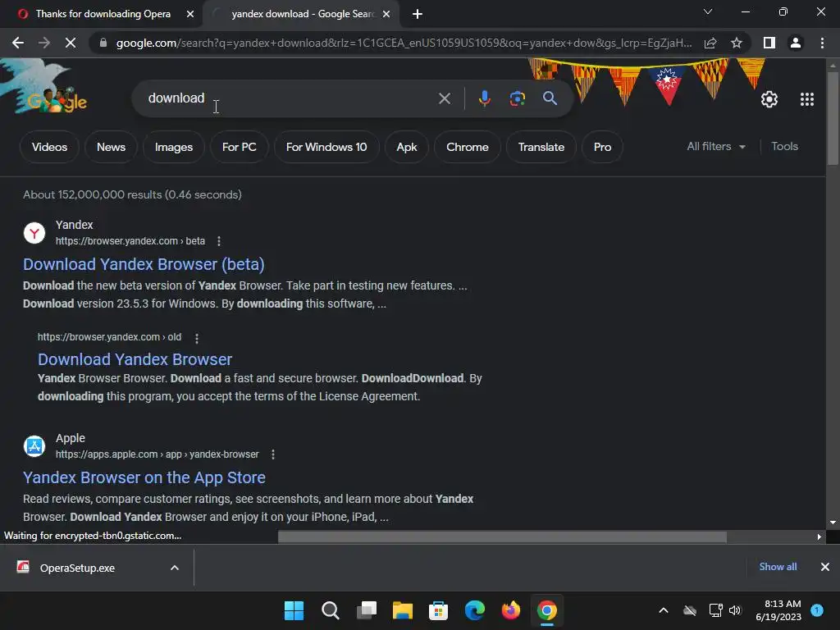Open Download Yandex Browser (beta) link
This screenshot has height=630, width=840.
[x=144, y=264]
